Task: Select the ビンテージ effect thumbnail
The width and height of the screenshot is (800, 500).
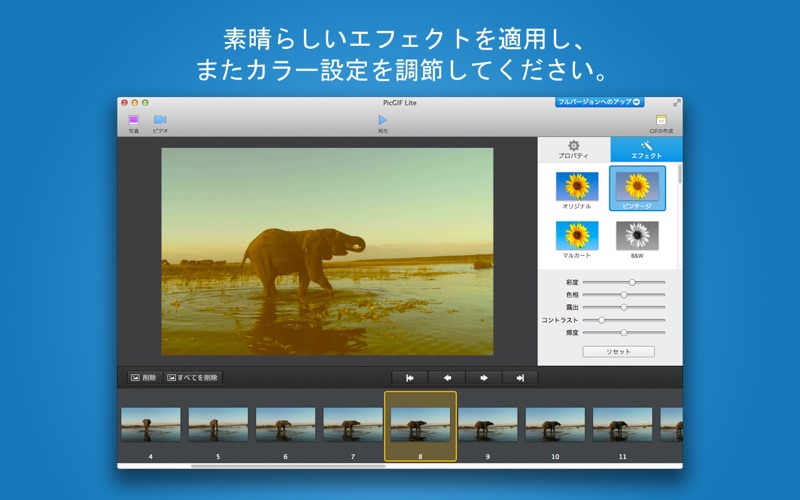Action: [637, 188]
